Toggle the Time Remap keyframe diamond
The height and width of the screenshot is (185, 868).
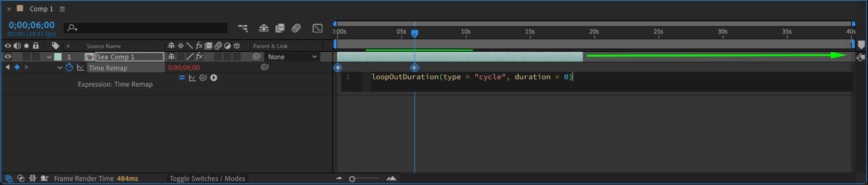tap(17, 67)
